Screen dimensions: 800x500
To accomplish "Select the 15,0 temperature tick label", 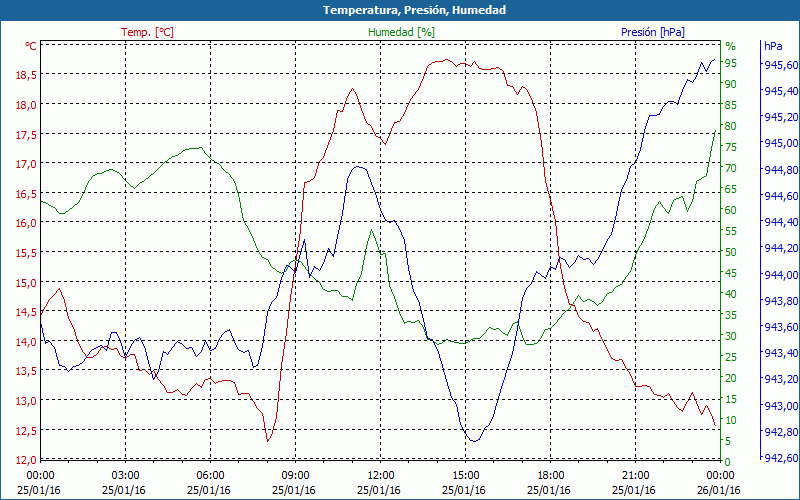I will pos(26,283).
